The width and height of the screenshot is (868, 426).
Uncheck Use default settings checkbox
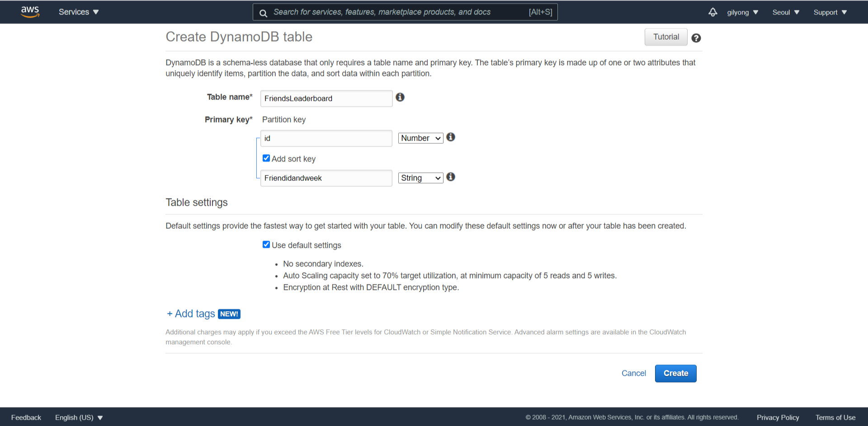[x=266, y=245]
